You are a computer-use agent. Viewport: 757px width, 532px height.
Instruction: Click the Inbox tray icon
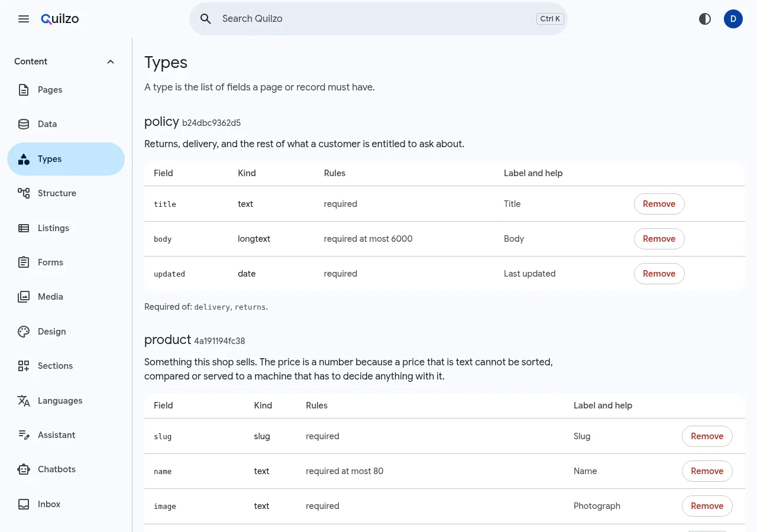coord(24,504)
